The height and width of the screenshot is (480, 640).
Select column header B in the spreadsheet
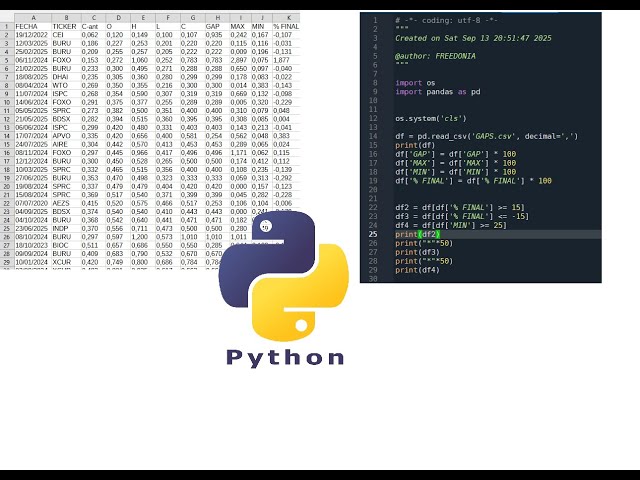(x=66, y=18)
